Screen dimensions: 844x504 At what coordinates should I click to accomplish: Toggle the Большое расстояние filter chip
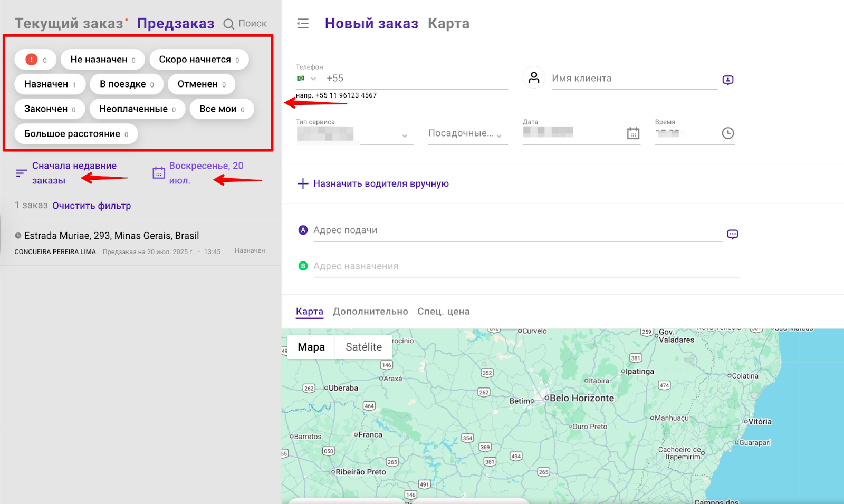click(x=76, y=134)
